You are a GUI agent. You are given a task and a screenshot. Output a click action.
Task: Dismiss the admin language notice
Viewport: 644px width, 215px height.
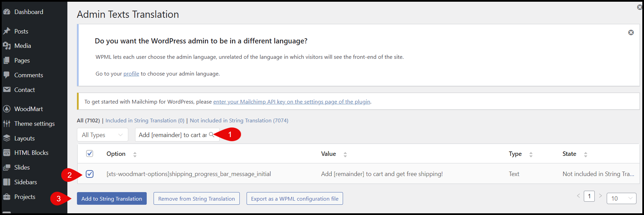pos(631,32)
